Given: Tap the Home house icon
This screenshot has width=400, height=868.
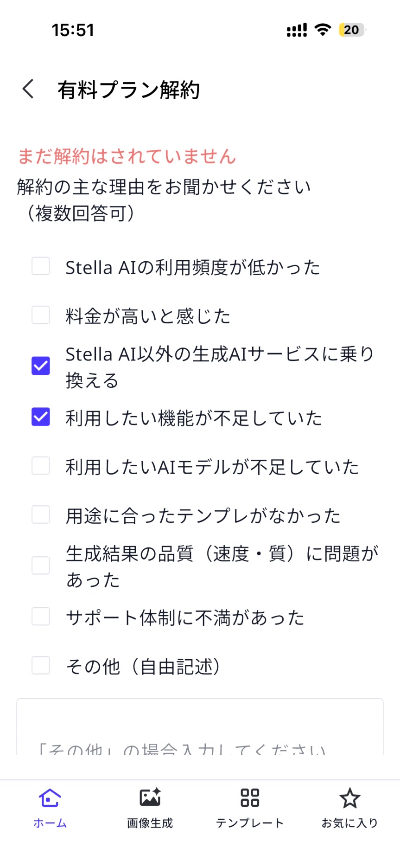Looking at the screenshot, I should tap(50, 797).
